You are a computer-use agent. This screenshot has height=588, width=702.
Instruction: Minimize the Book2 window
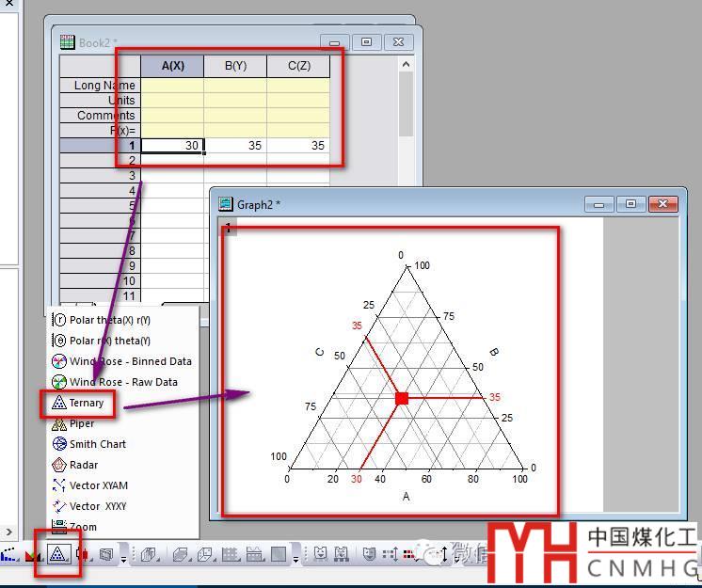pyautogui.click(x=334, y=43)
